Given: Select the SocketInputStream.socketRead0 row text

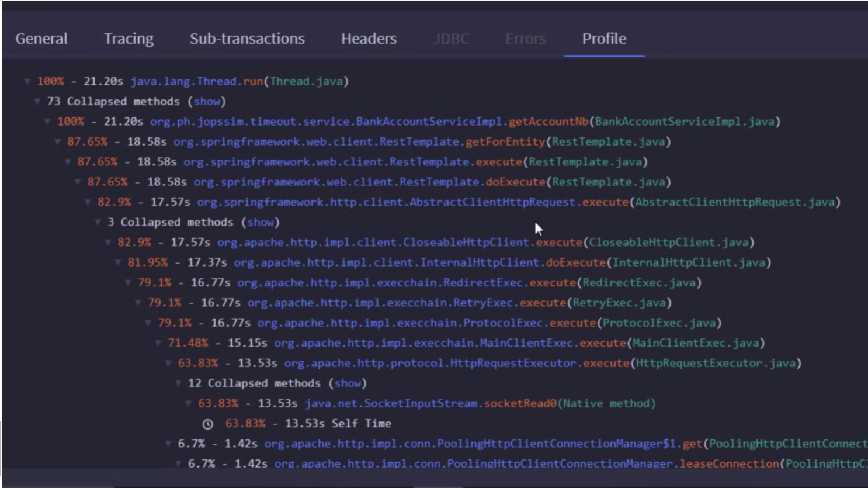Looking at the screenshot, I should click(x=427, y=403).
